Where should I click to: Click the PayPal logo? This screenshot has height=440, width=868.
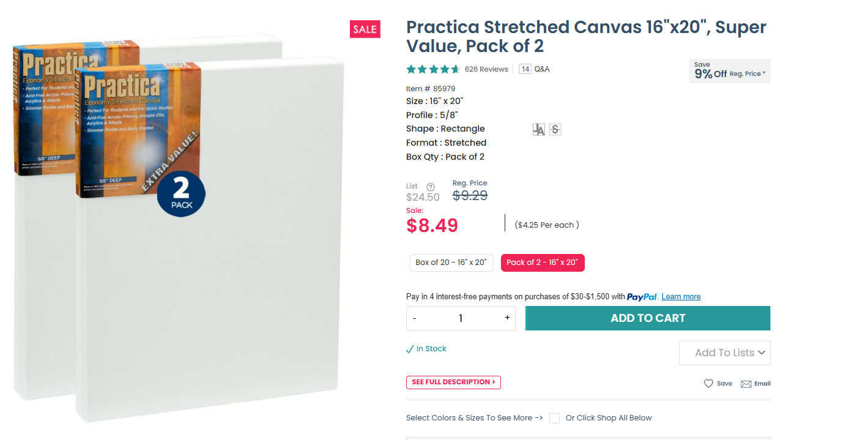tap(642, 297)
